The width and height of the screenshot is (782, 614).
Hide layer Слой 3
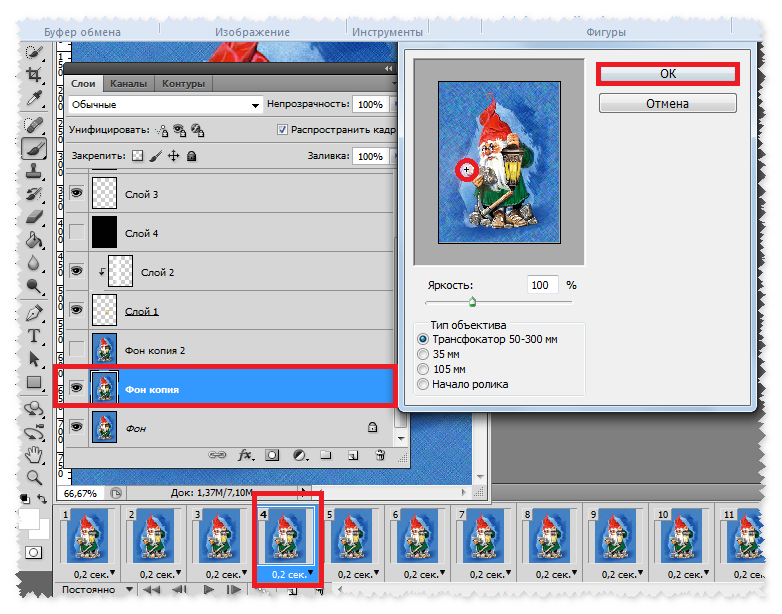coord(76,193)
